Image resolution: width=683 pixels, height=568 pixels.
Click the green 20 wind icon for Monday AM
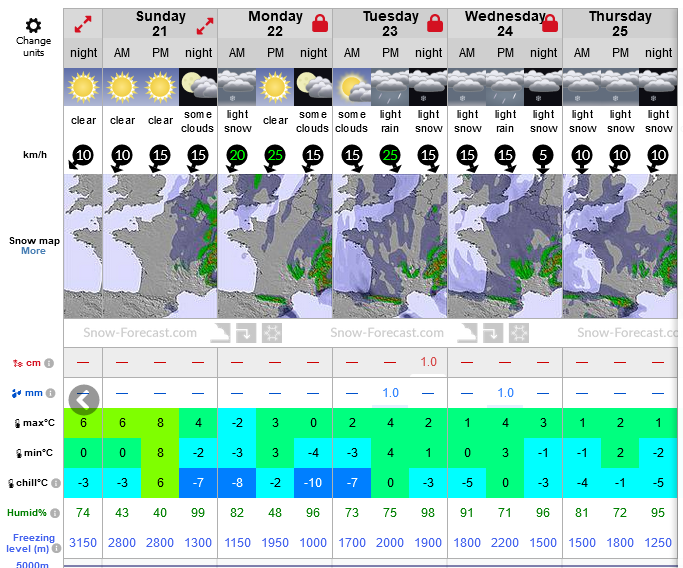click(236, 157)
